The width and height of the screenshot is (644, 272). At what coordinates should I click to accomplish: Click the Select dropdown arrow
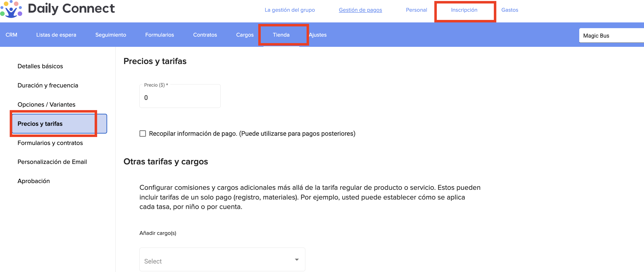[297, 260]
